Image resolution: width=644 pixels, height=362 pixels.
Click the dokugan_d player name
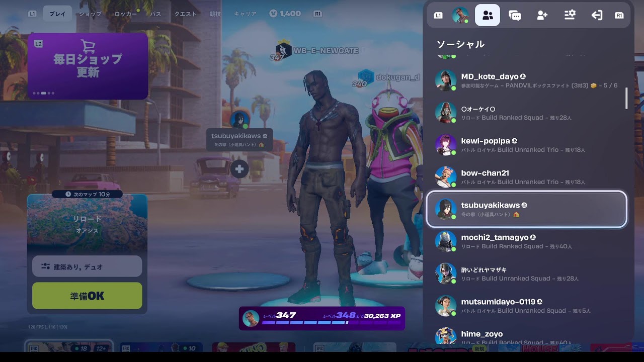pos(397,77)
